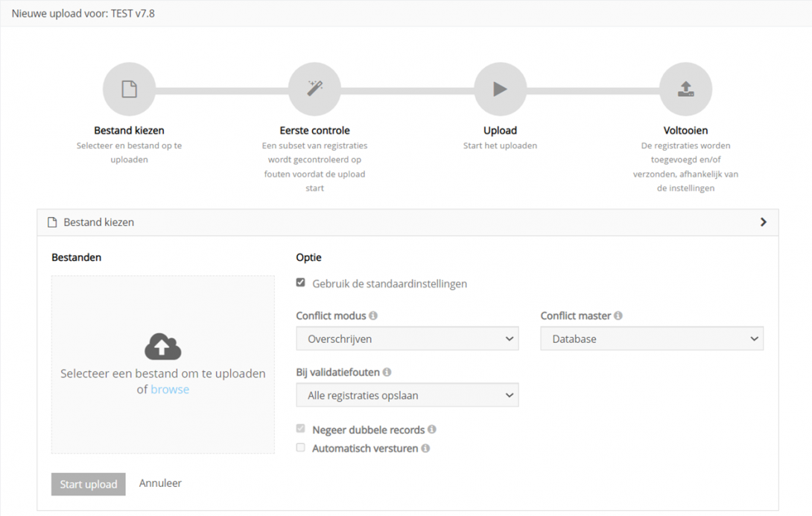Click the Start upload button
Image resolution: width=812 pixels, height=516 pixels.
(89, 484)
